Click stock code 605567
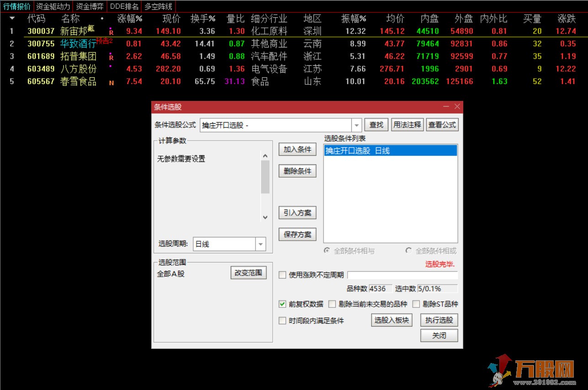 [41, 82]
